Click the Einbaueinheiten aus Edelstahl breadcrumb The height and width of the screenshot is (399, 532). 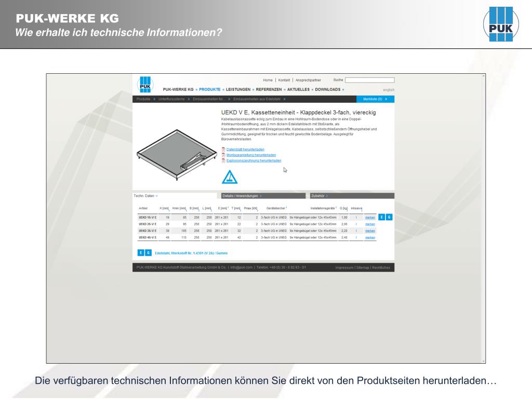tap(257, 99)
